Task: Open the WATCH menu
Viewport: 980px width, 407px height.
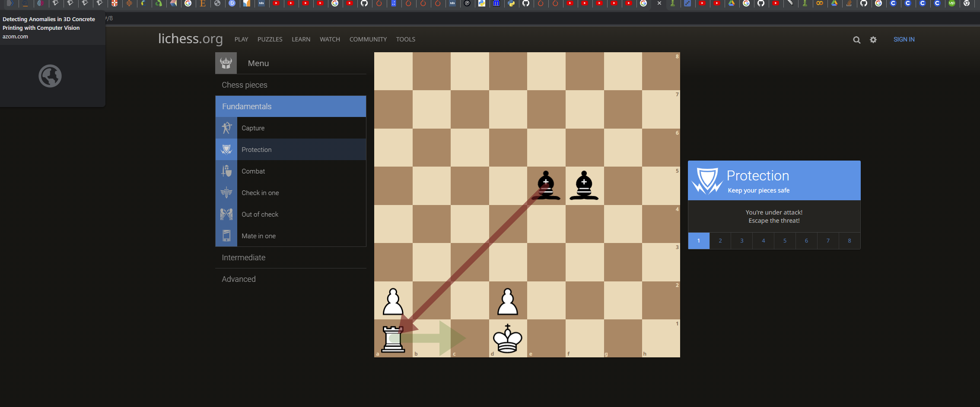Action: pyautogui.click(x=330, y=39)
